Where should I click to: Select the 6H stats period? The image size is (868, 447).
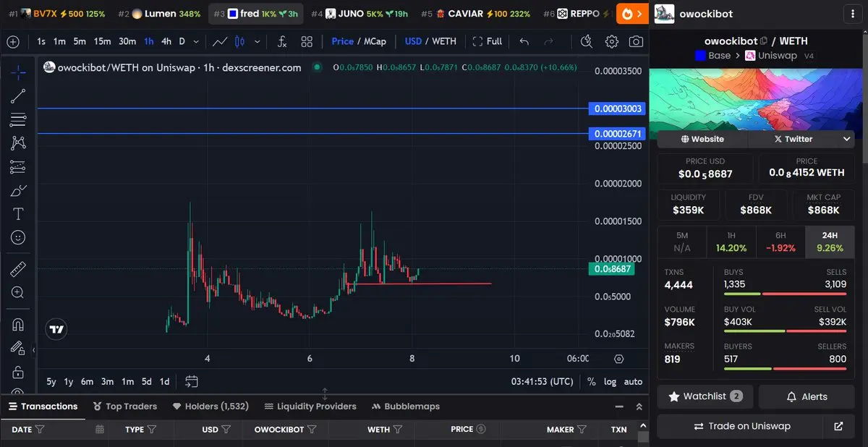point(780,242)
